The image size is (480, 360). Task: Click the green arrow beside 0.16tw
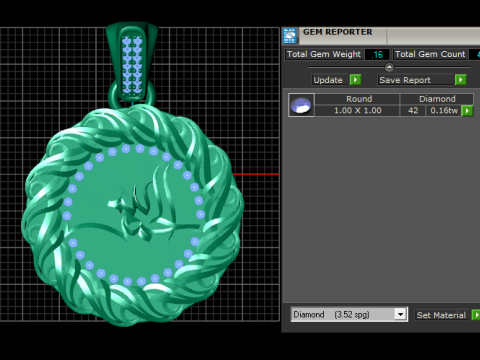[x=467, y=111]
